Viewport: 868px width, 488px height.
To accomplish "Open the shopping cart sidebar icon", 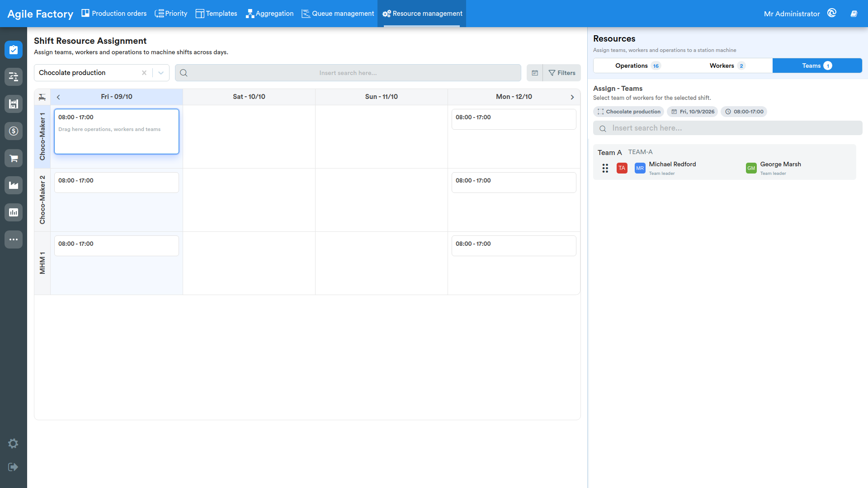I will pos(14,158).
